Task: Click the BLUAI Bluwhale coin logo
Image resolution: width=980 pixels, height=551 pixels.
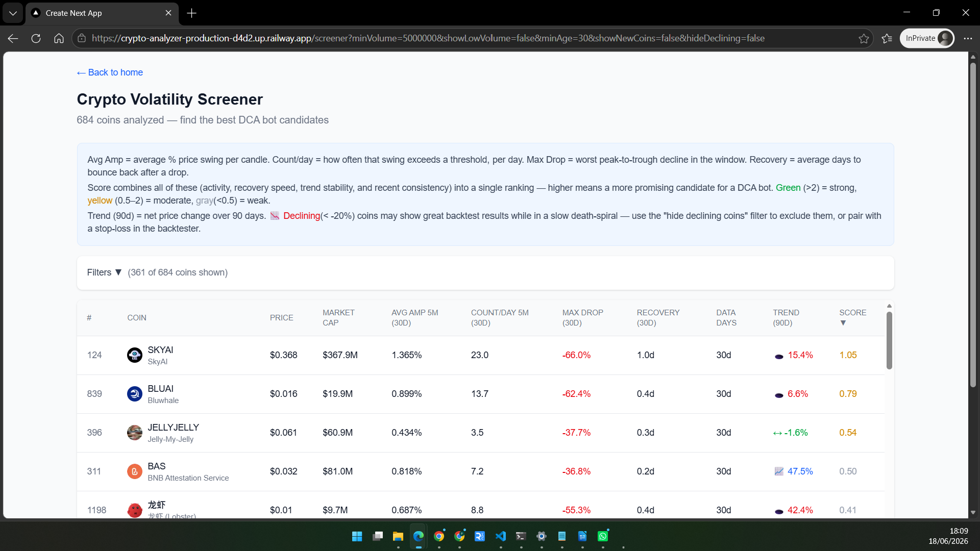Action: (134, 394)
